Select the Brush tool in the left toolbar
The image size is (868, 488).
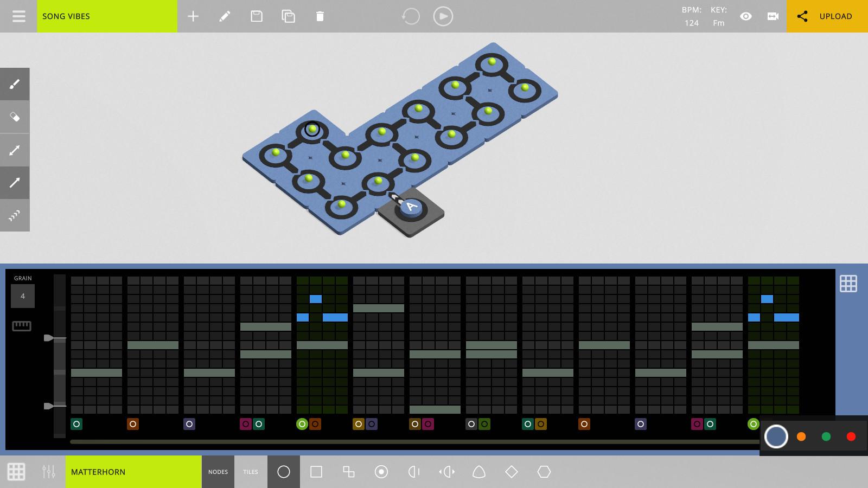click(x=15, y=84)
